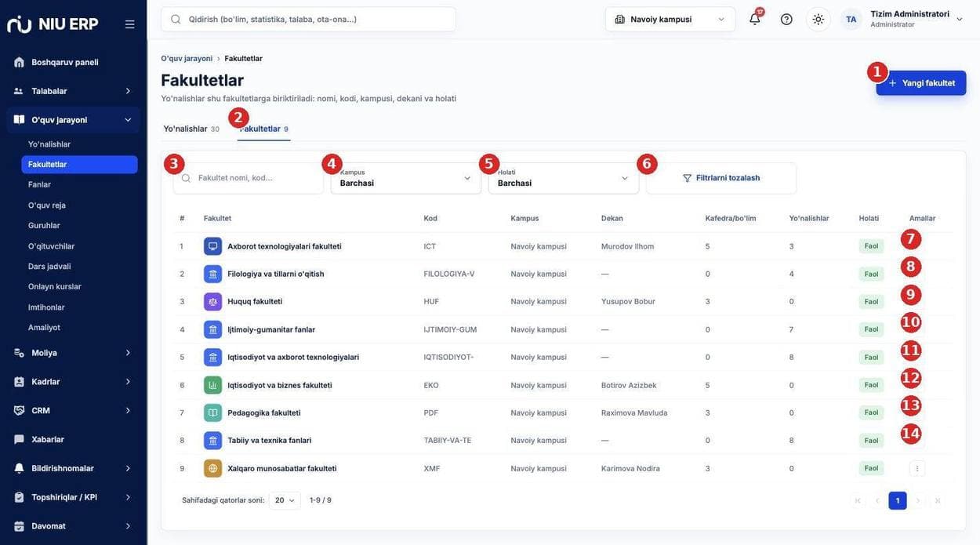The height and width of the screenshot is (545, 980).
Task: Click the TA user avatar
Action: 851,19
